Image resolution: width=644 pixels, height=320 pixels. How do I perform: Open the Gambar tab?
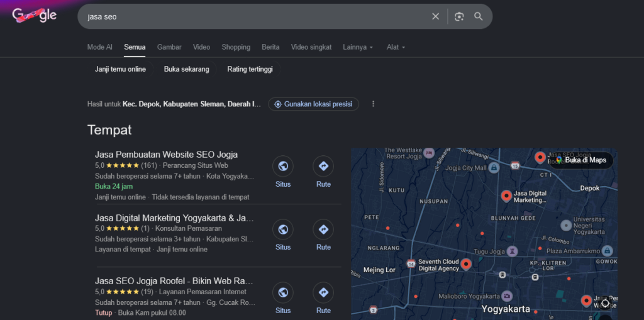coord(169,47)
